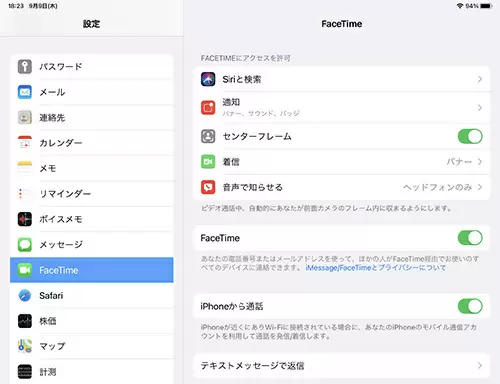500x384 pixels.
Task: Tap the 株価 label in sidebar
Action: pyautogui.click(x=48, y=321)
